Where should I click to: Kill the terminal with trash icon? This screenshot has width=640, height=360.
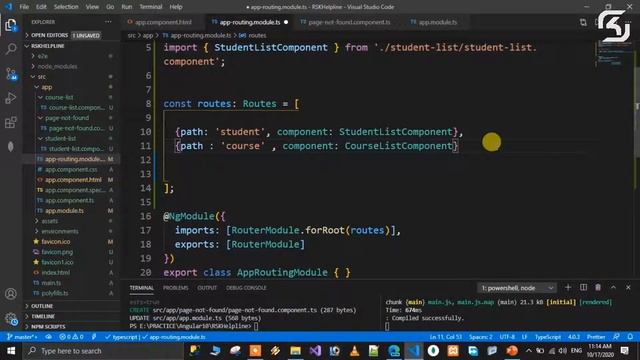[598, 288]
